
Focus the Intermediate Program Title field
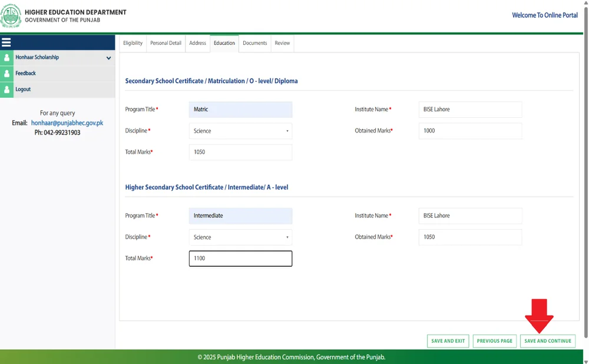pos(240,216)
